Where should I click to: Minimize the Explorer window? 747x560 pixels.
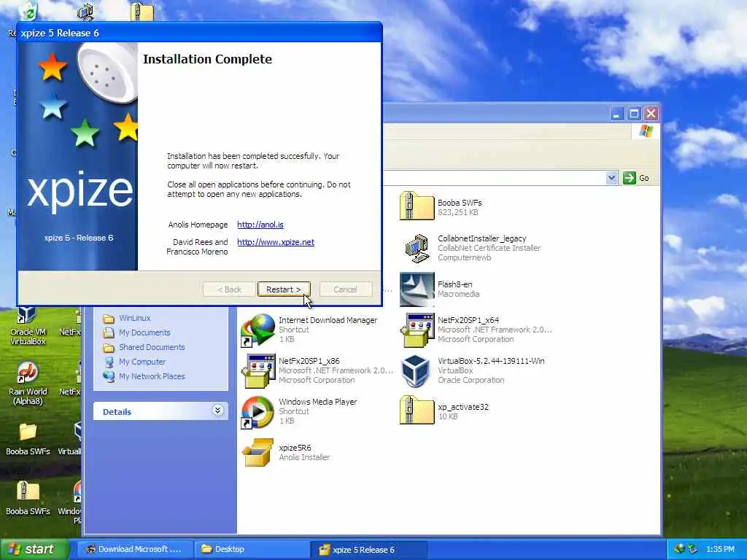pyautogui.click(x=617, y=114)
